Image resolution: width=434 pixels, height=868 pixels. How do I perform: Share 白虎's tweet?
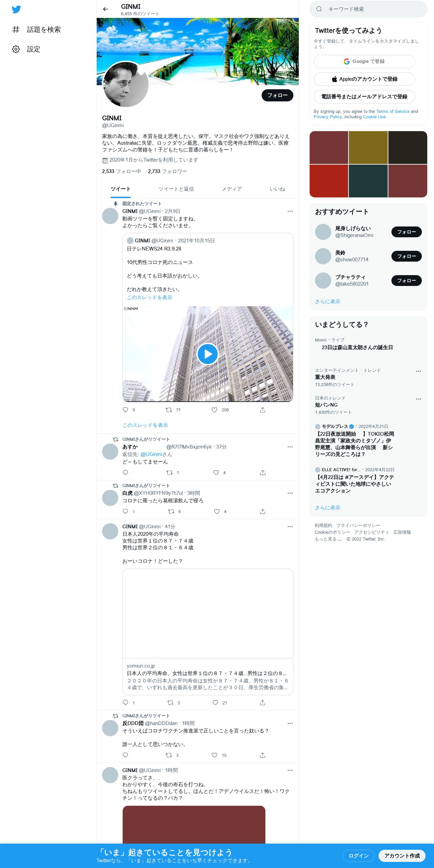click(263, 511)
